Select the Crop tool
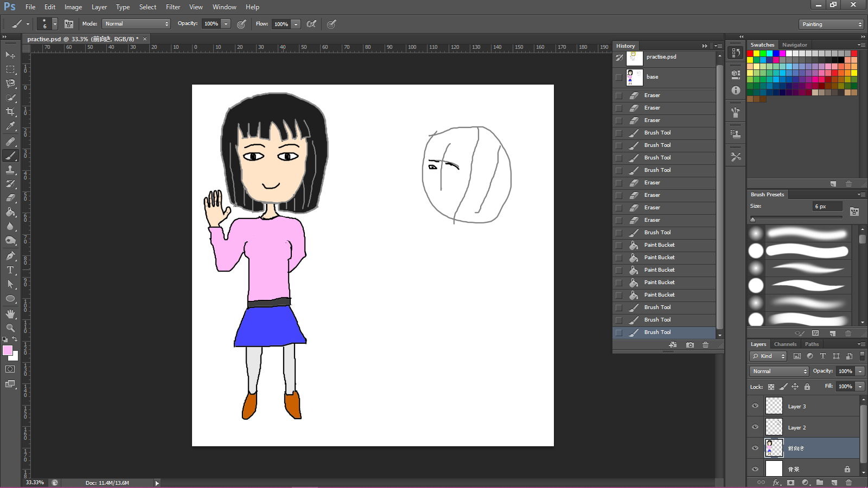 [x=10, y=112]
